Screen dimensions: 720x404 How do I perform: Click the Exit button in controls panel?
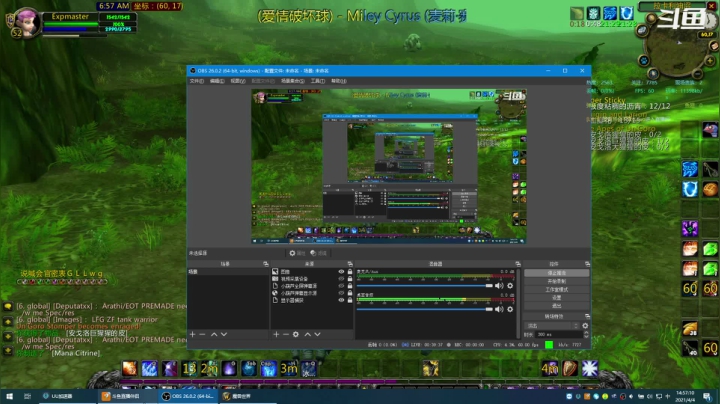pyautogui.click(x=557, y=306)
